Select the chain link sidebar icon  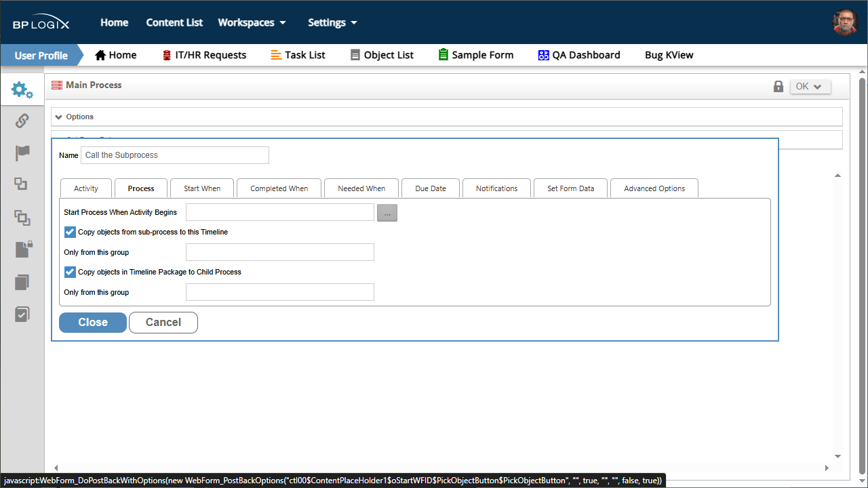click(x=22, y=121)
